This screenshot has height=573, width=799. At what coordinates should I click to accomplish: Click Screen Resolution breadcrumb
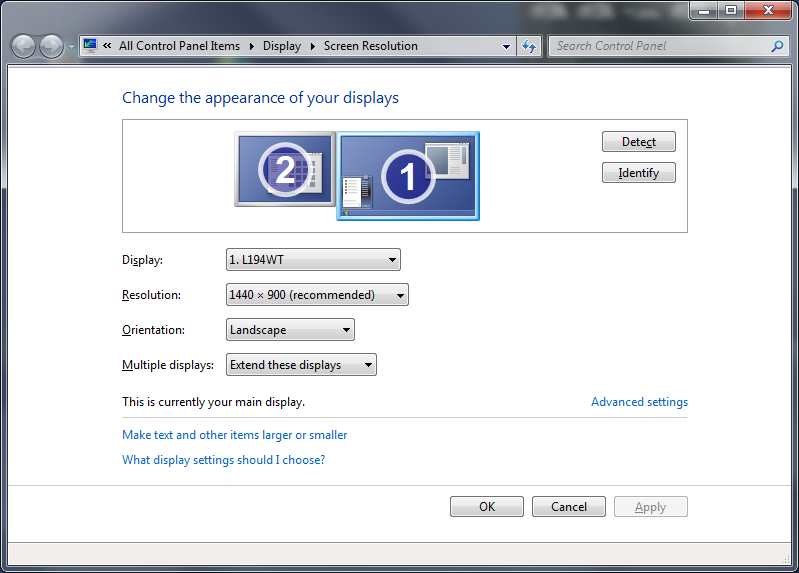[370, 46]
